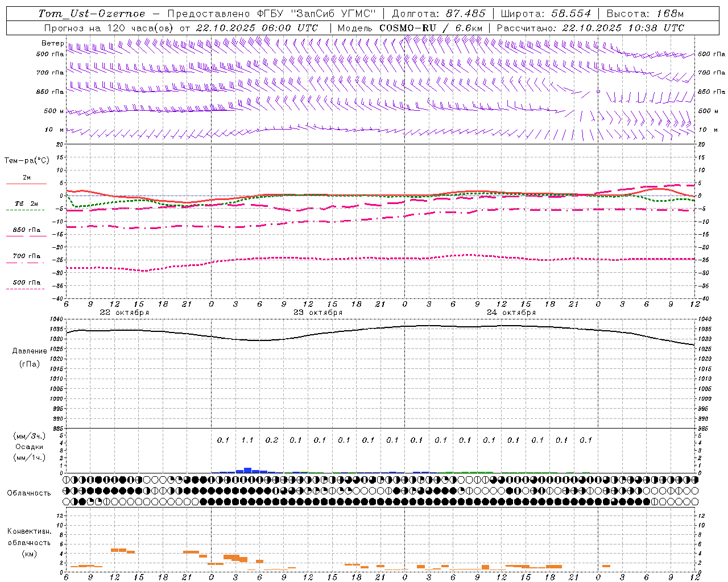Screen dimensions: 728x582
Task: Click the solid red 2м legend line sample
Action: tap(26, 184)
